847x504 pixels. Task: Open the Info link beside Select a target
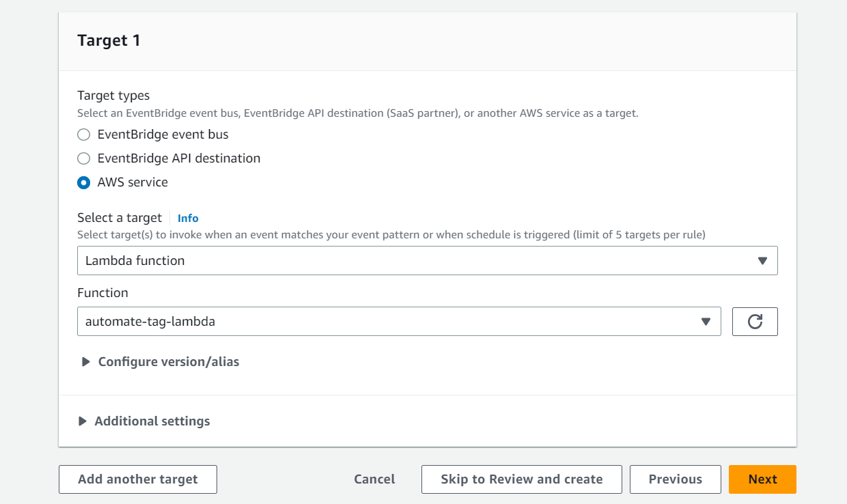click(188, 219)
